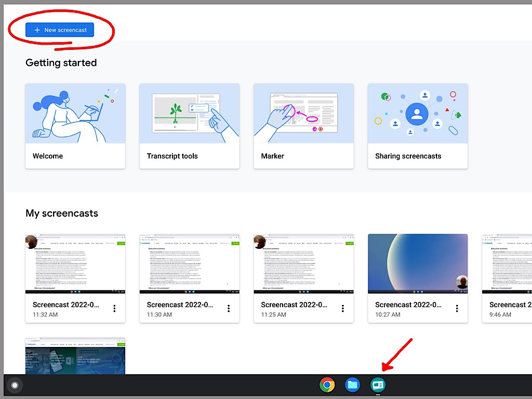Open the ChromeOS launcher button

click(x=15, y=385)
